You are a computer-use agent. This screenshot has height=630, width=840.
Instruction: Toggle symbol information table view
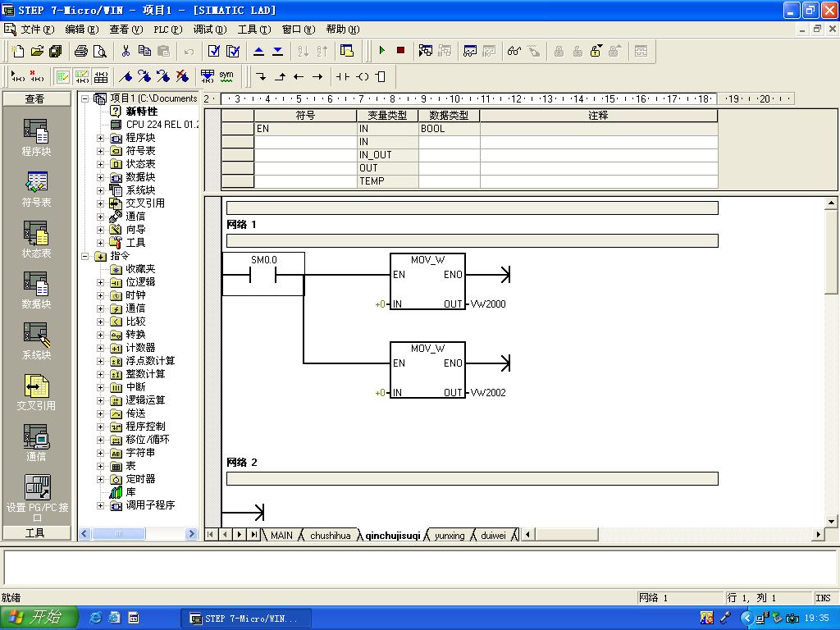(101, 77)
